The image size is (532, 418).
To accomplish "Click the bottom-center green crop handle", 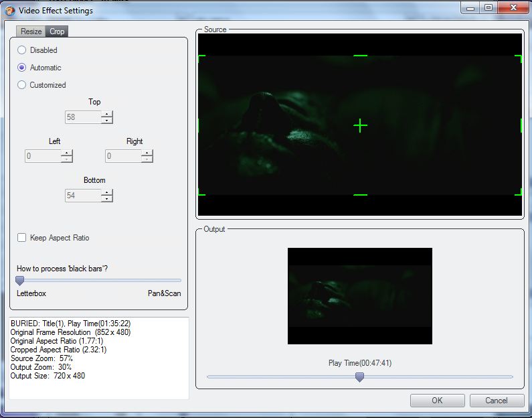I will [x=360, y=195].
